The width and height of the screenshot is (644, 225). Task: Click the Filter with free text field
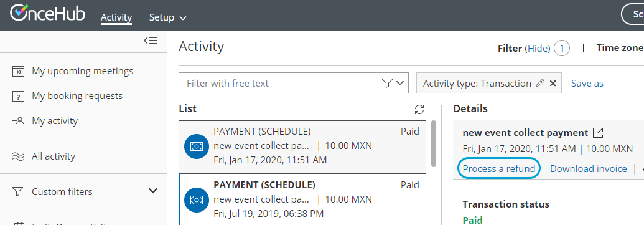[x=278, y=83]
